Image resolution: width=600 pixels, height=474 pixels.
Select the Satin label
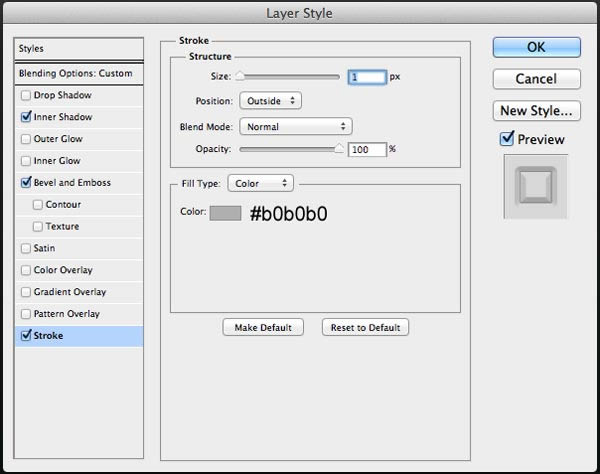click(x=44, y=248)
